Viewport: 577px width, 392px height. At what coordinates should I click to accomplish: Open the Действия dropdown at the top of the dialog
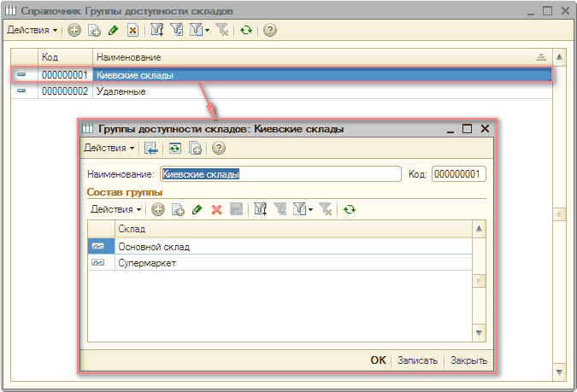tap(109, 148)
